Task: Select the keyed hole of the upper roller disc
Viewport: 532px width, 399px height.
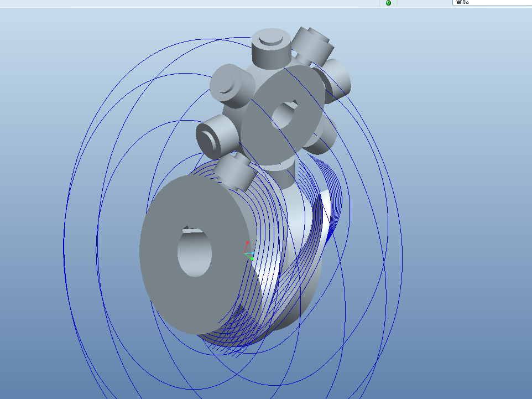Action: 285,114
